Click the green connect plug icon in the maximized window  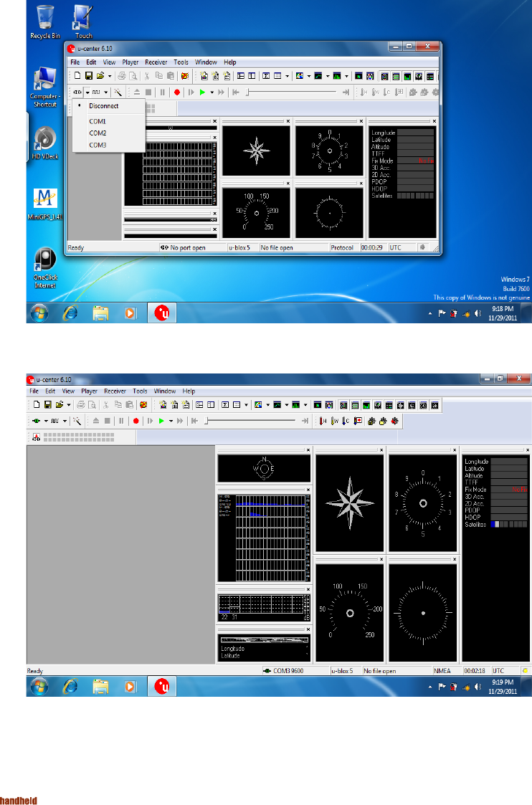36,421
